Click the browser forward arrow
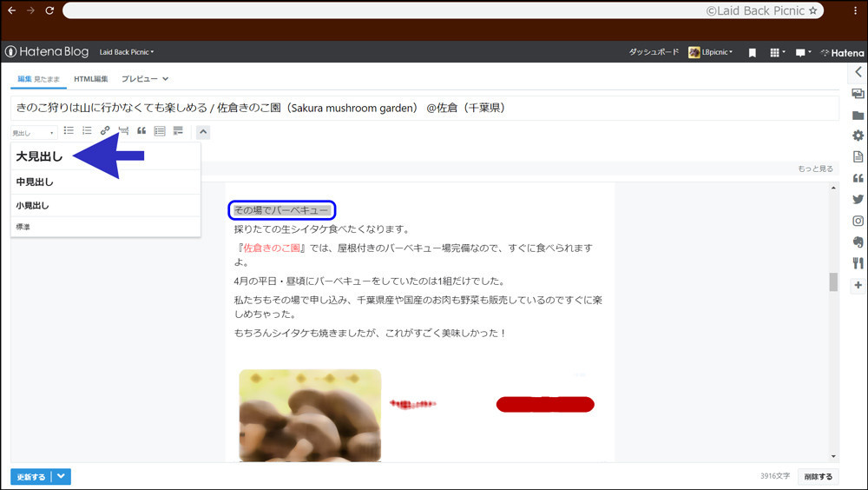The image size is (868, 490). coord(30,10)
